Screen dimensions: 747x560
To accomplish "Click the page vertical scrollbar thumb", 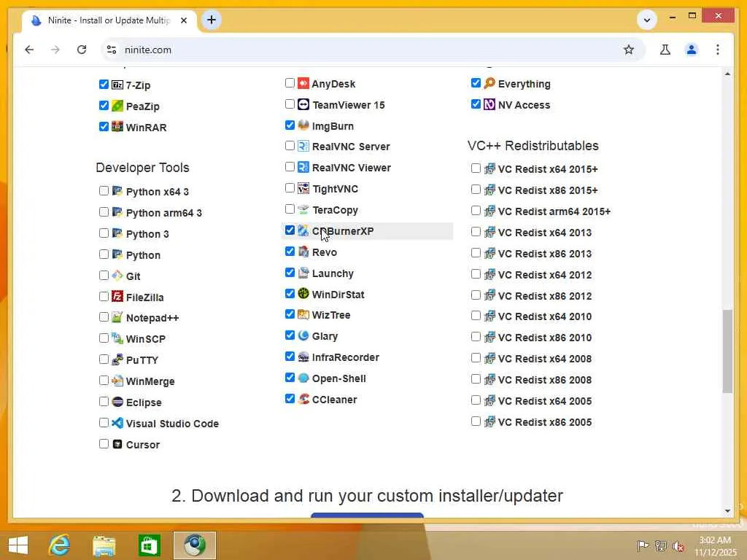I will click(727, 351).
